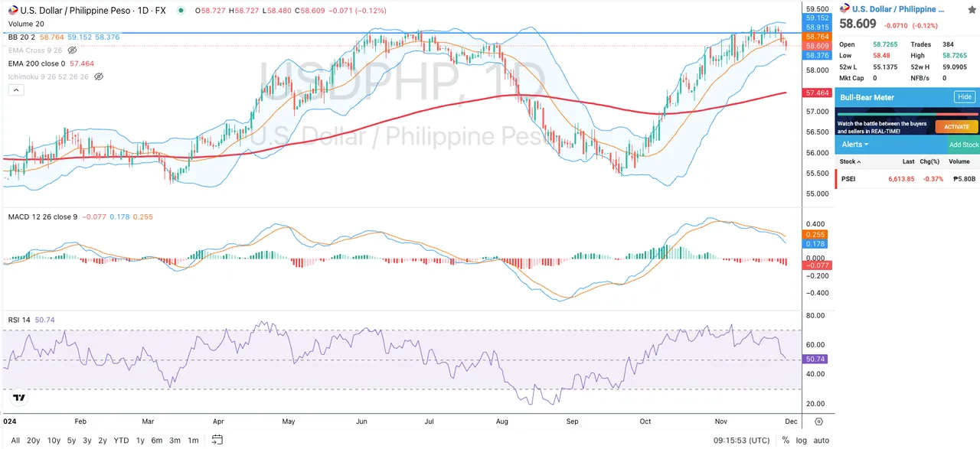980x449 pixels.
Task: Open U.S. Dollar / Philippine Peso title link
Action: (898, 9)
